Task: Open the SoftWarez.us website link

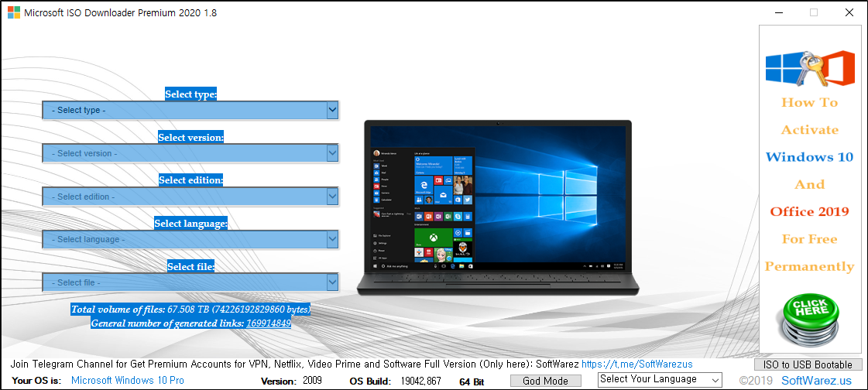Action: pyautogui.click(x=816, y=381)
